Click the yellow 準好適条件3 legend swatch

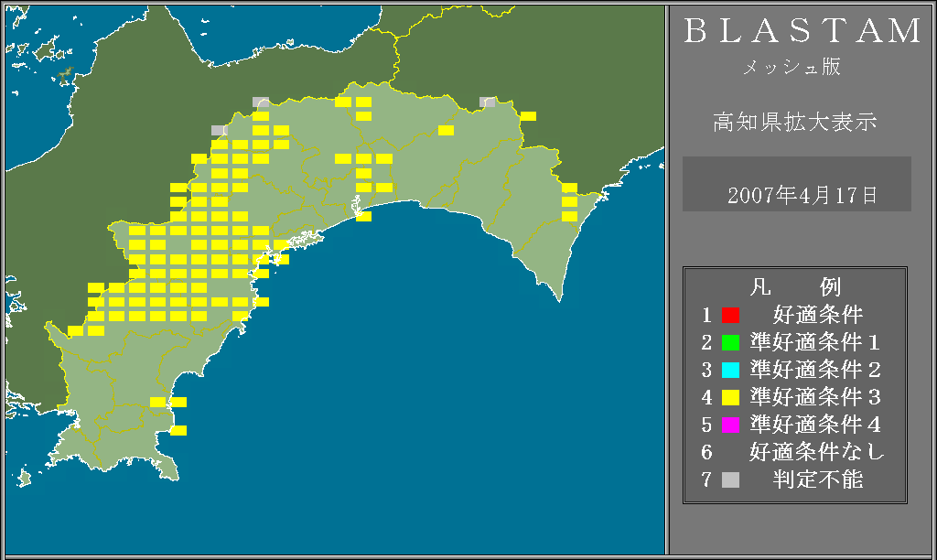point(730,397)
